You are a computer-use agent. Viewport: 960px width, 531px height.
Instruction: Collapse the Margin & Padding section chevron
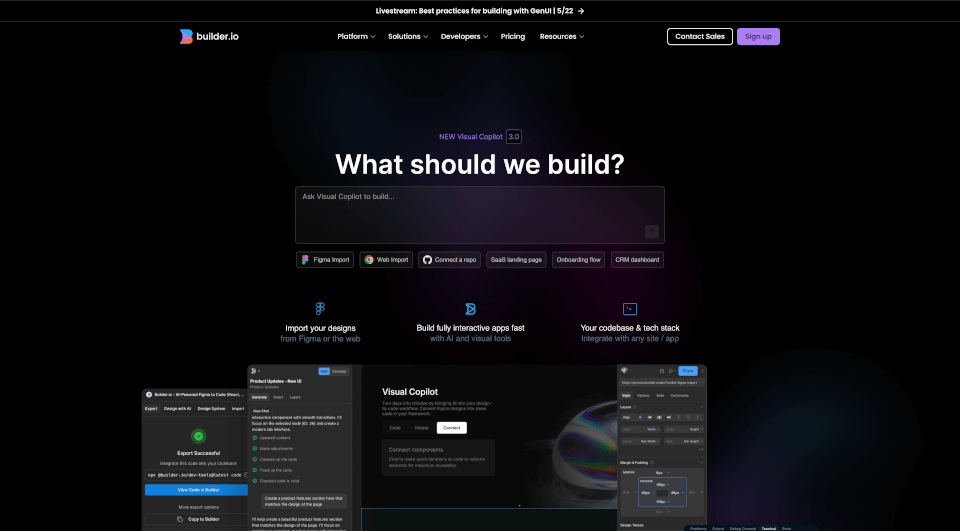click(x=701, y=462)
